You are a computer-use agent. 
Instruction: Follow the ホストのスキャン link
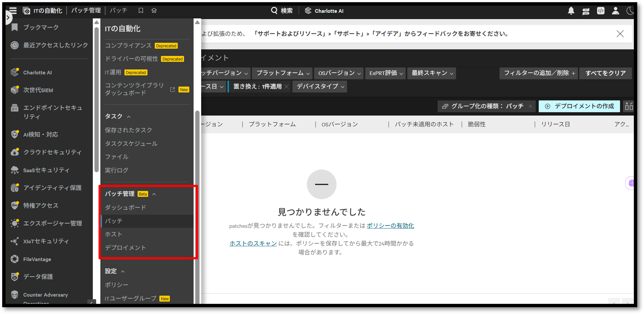tap(253, 243)
